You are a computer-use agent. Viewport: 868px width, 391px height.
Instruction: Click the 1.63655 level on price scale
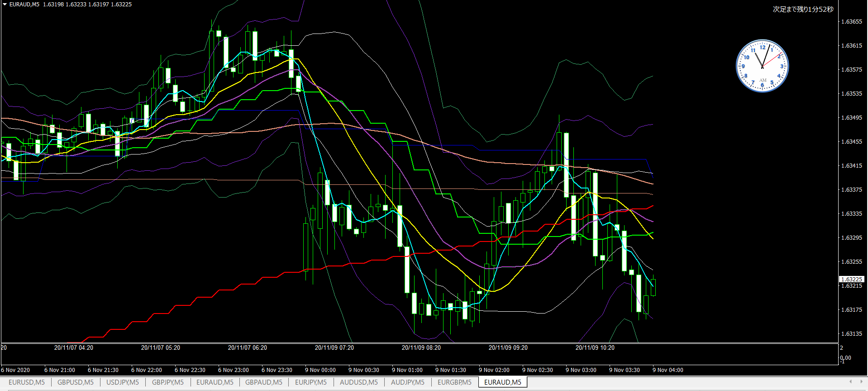click(x=851, y=22)
